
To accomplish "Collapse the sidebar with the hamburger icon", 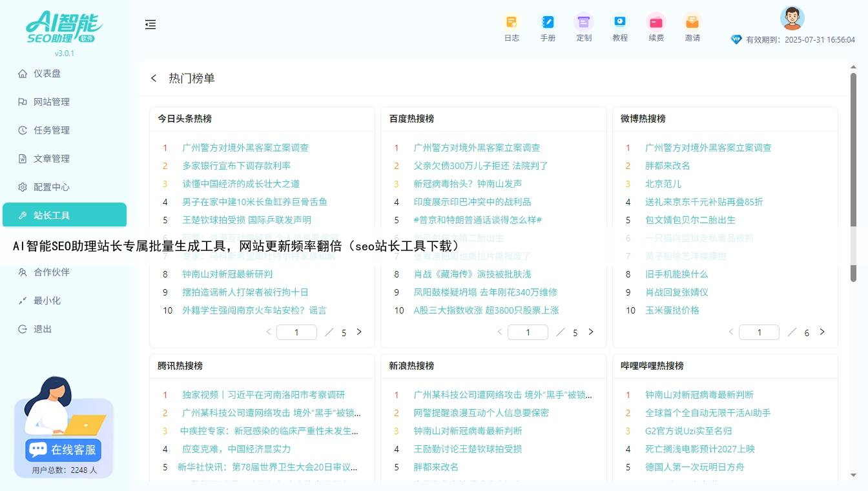I will pos(150,25).
